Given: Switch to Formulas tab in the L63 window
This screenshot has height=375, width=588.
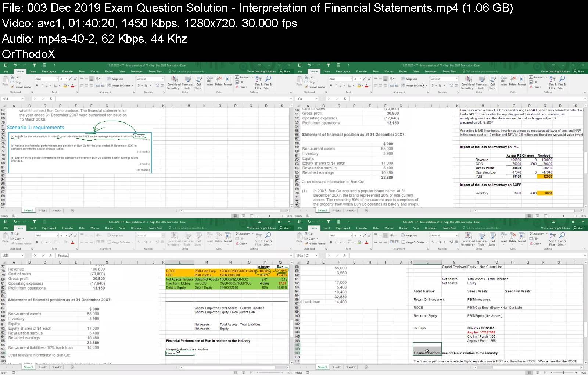Looking at the screenshot, I should coord(361,71).
